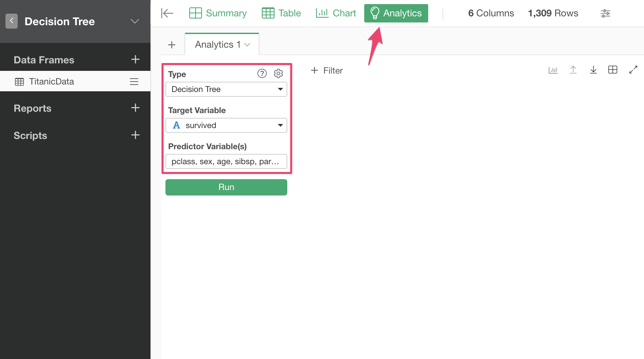The width and height of the screenshot is (644, 359).
Task: Open help for the analytics Type
Action: [x=262, y=74]
